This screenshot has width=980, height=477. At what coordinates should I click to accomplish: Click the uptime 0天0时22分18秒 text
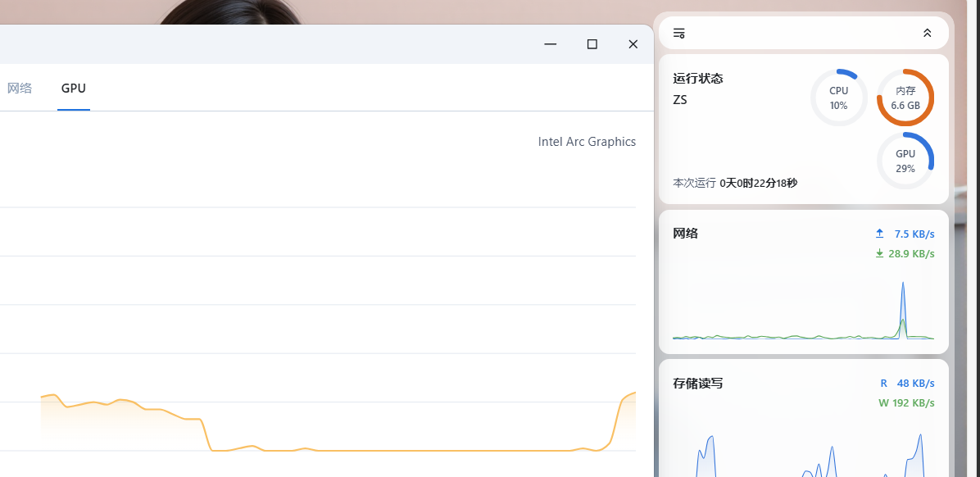(758, 183)
